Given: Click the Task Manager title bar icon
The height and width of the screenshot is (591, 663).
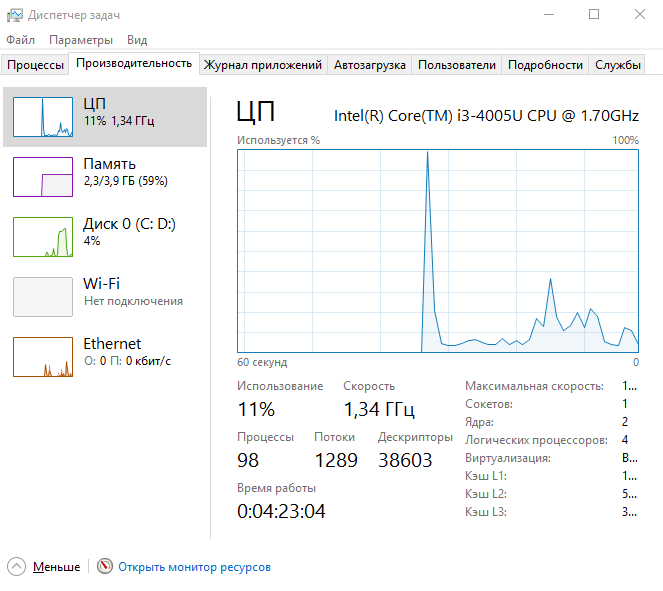Looking at the screenshot, I should (14, 15).
